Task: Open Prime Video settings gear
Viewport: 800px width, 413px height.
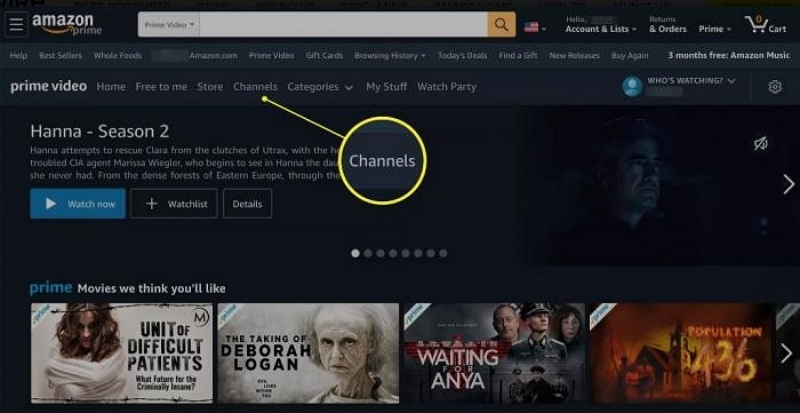Action: (x=774, y=87)
